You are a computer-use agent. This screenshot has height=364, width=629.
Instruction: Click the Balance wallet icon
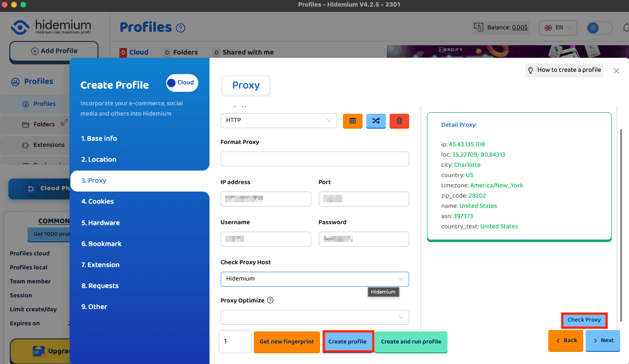(x=479, y=27)
